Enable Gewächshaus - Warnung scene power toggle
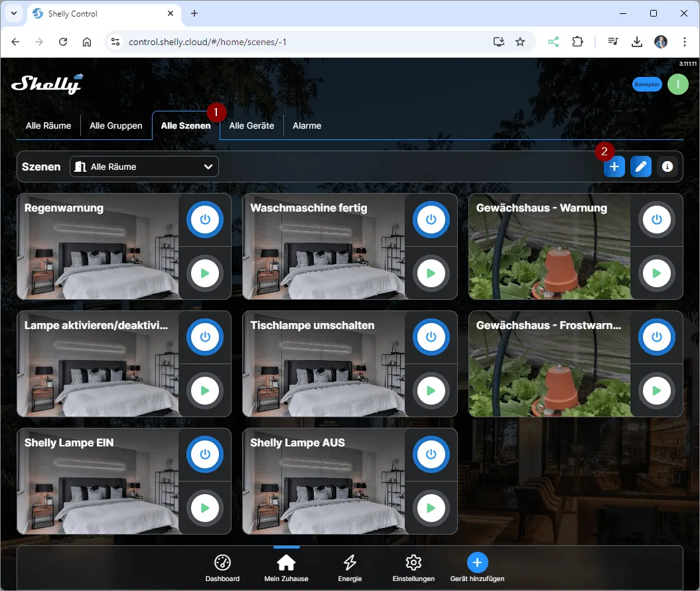700x591 pixels. [656, 220]
